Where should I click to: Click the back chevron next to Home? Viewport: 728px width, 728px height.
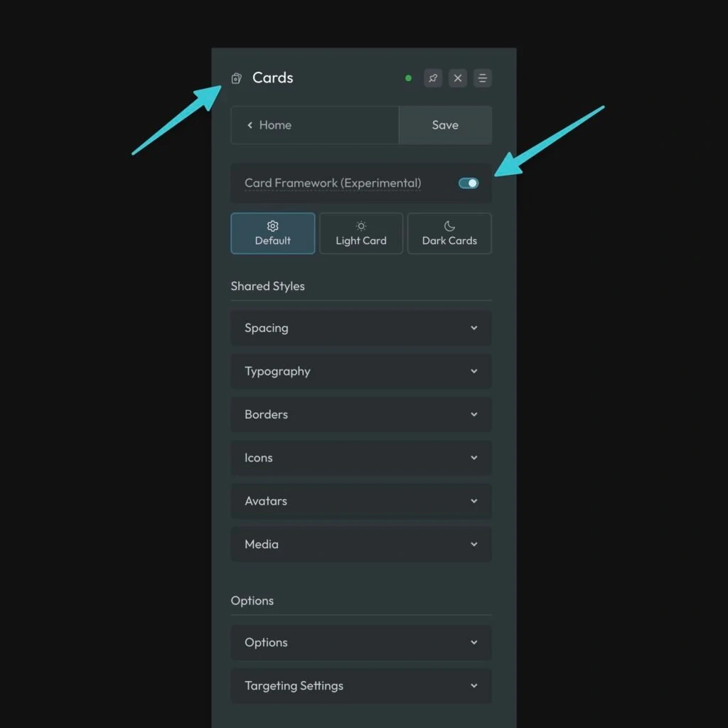(x=250, y=124)
